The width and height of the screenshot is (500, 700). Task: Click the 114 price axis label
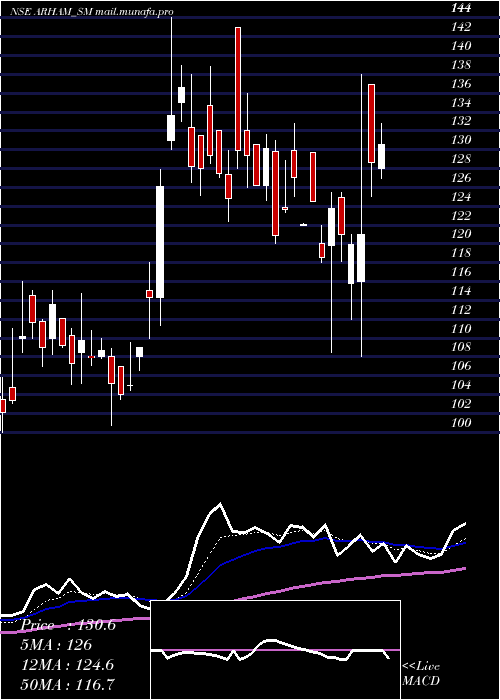(461, 291)
